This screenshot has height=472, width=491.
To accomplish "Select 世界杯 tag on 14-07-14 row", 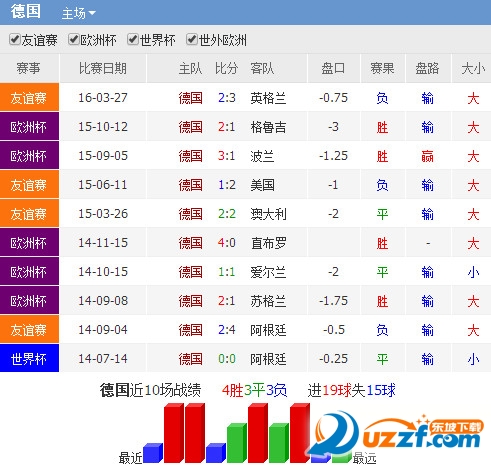I will [x=29, y=358].
